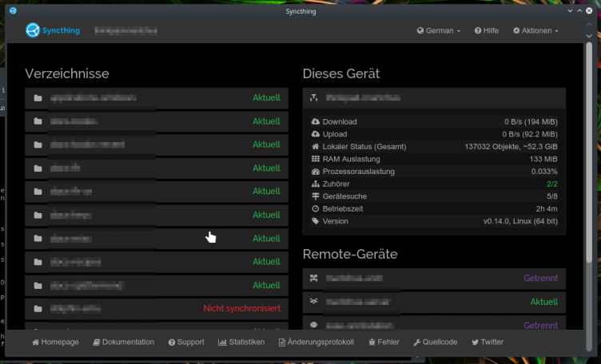Open the Hilfe help link
Image resolution: width=601 pixels, height=364 pixels.
click(x=486, y=30)
